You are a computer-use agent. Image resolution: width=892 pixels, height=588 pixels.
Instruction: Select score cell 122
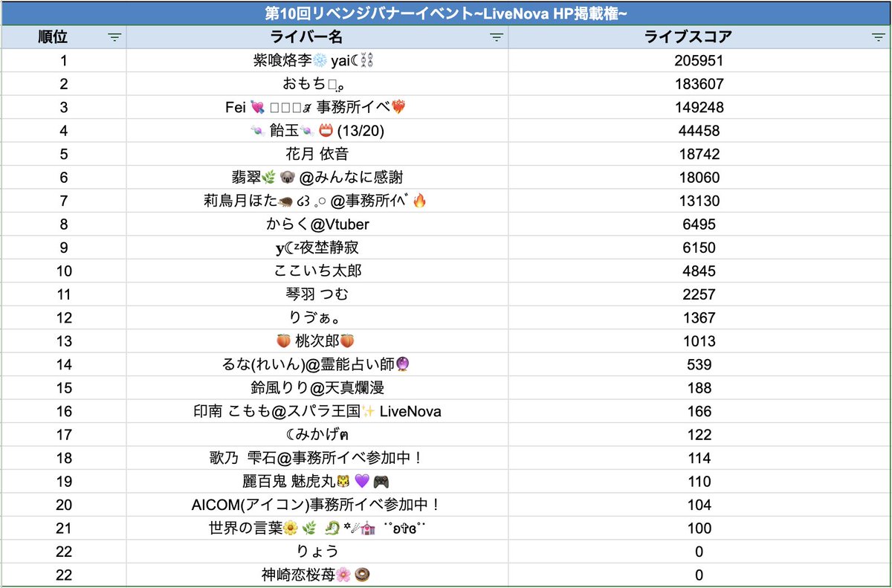pos(699,436)
